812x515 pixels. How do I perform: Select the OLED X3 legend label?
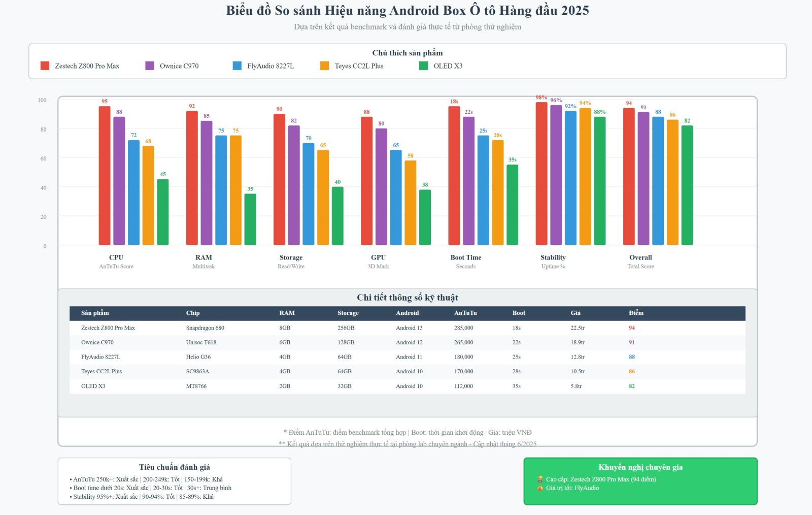448,66
